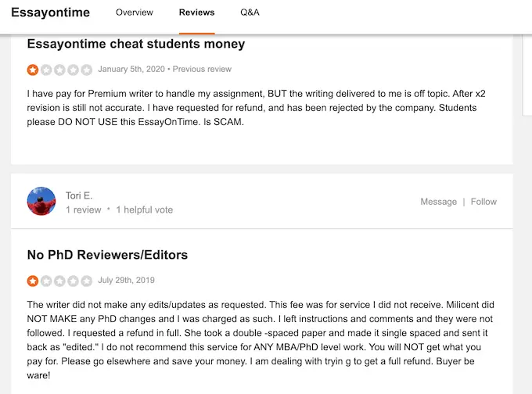Click the third gray star of January 2020 review
The width and height of the screenshot is (532, 394).
coord(59,70)
